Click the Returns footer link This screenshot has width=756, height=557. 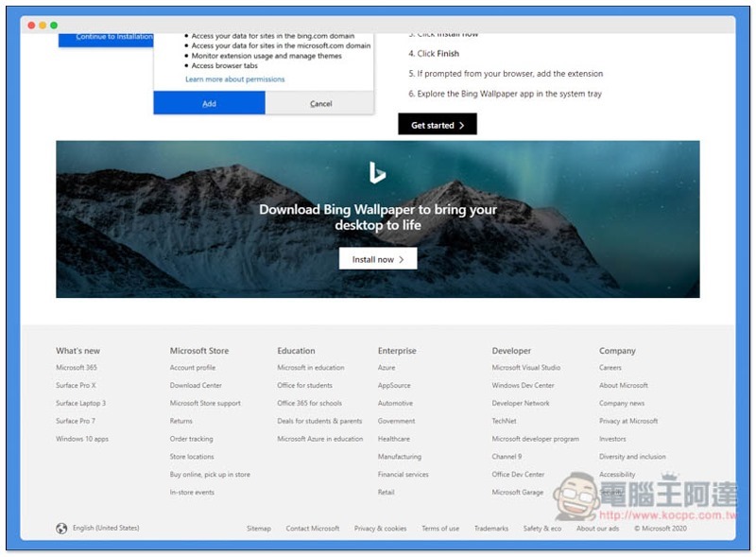(x=180, y=421)
